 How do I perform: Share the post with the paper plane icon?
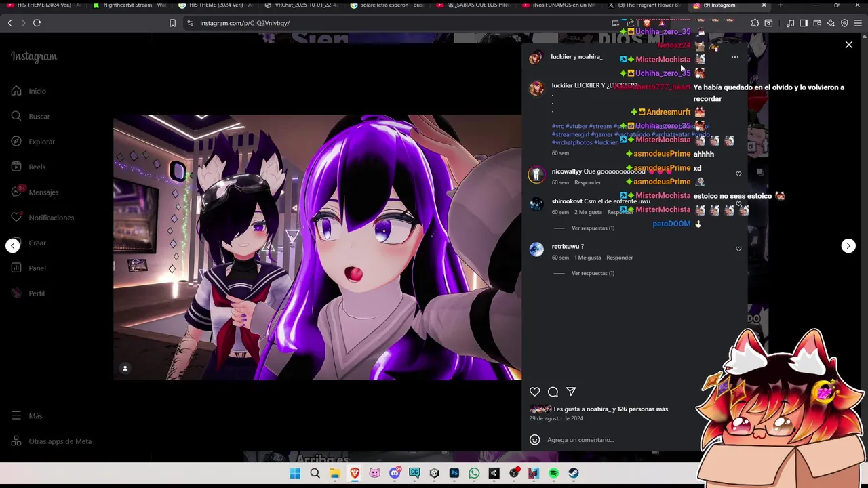click(571, 392)
